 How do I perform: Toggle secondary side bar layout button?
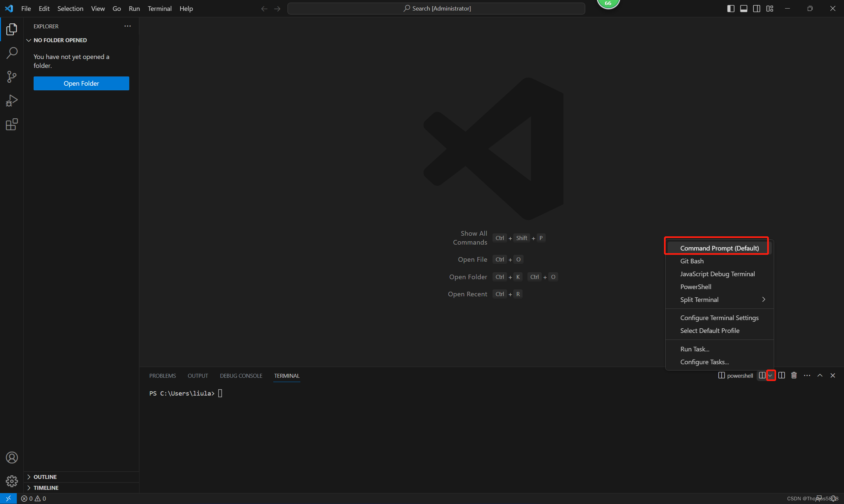pos(756,9)
